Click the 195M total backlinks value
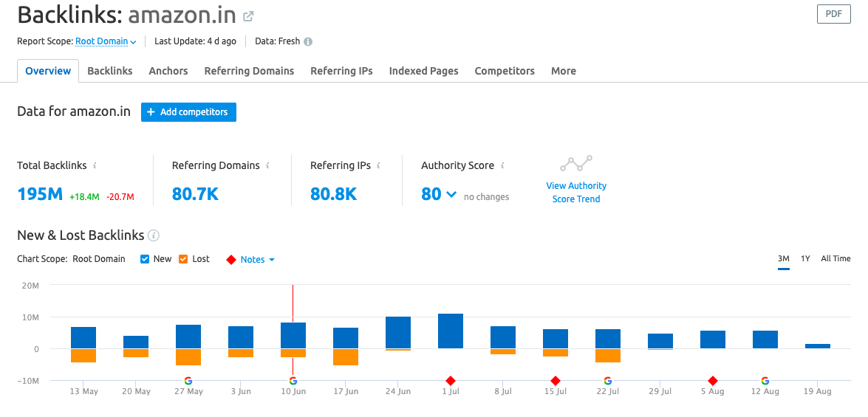The width and height of the screenshot is (868, 417). 40,194
